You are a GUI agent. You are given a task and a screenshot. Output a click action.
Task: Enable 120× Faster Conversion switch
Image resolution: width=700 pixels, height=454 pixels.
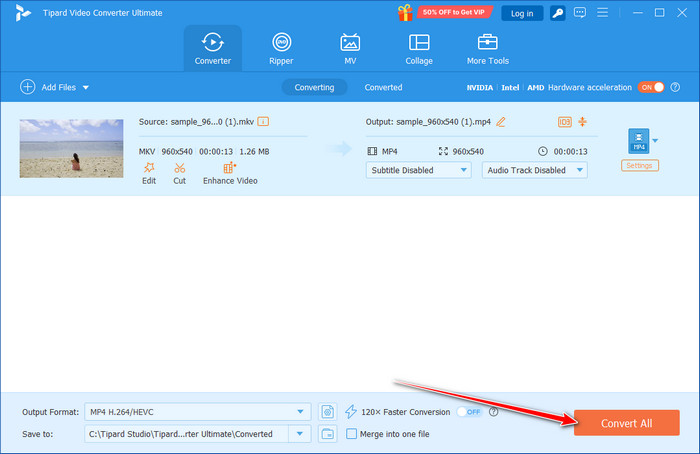click(x=469, y=412)
